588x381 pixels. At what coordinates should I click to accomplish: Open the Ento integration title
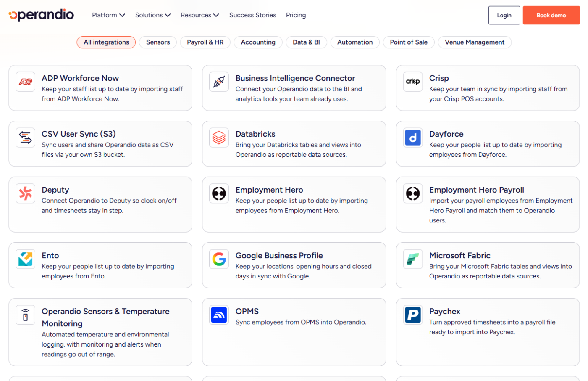tap(50, 256)
